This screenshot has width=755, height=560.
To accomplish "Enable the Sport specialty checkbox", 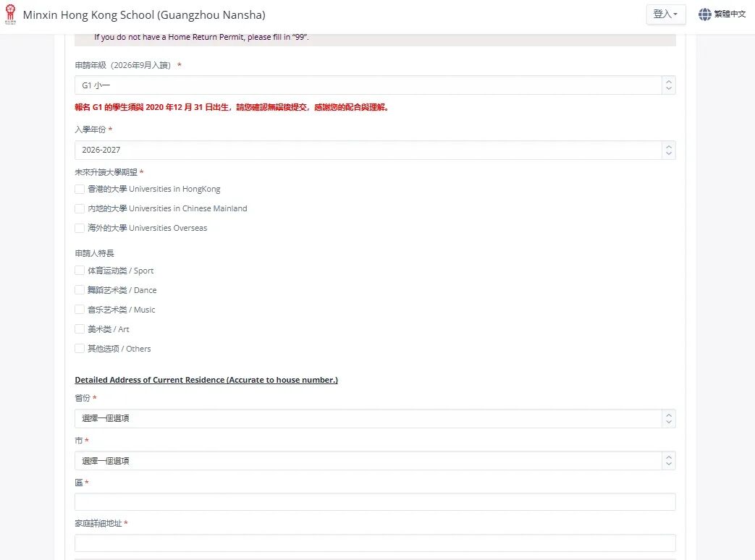I will point(80,271).
